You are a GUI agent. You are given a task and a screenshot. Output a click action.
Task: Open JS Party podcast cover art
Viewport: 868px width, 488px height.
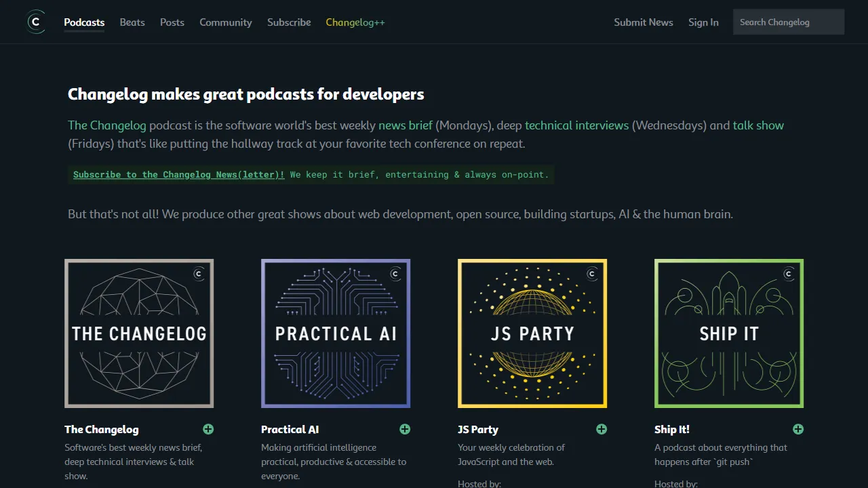[532, 333]
